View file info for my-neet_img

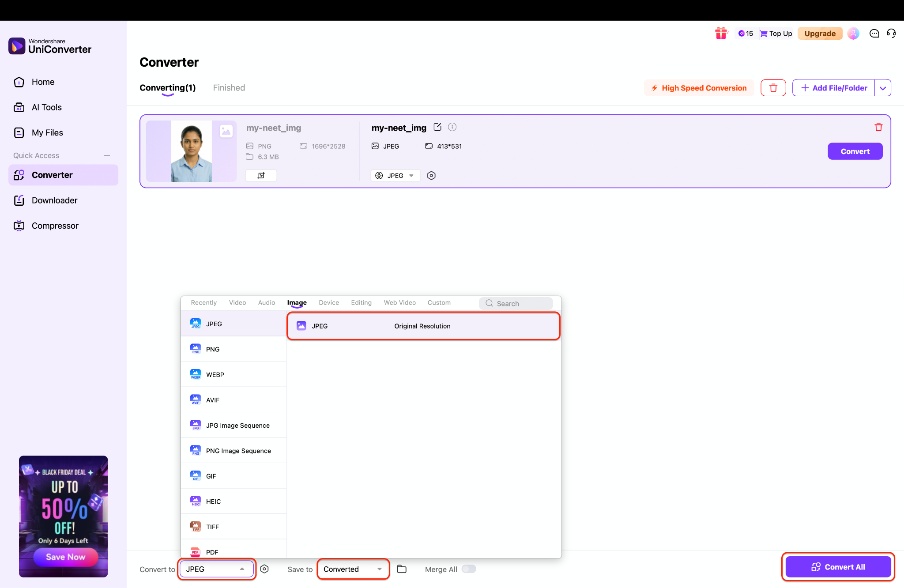[x=452, y=127]
